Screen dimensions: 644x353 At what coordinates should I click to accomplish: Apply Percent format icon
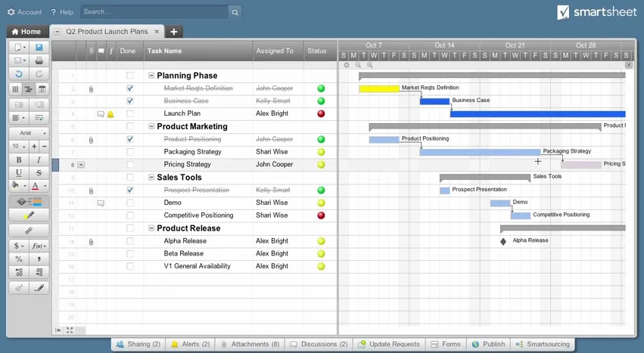tap(19, 259)
